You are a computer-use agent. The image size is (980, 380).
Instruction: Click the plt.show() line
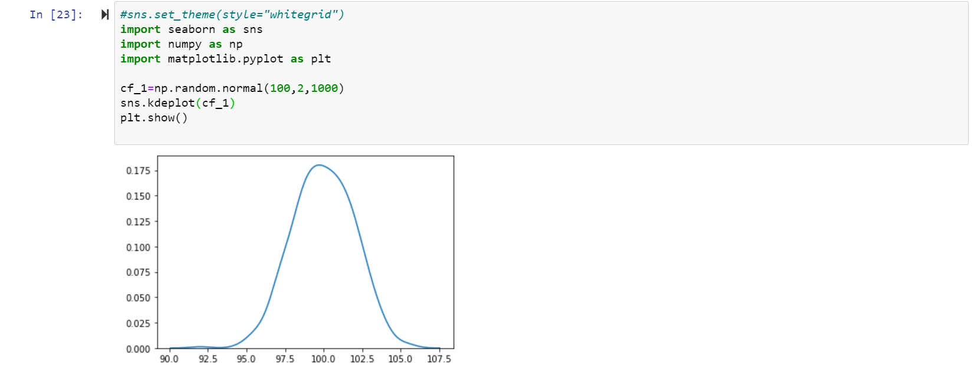click(154, 118)
